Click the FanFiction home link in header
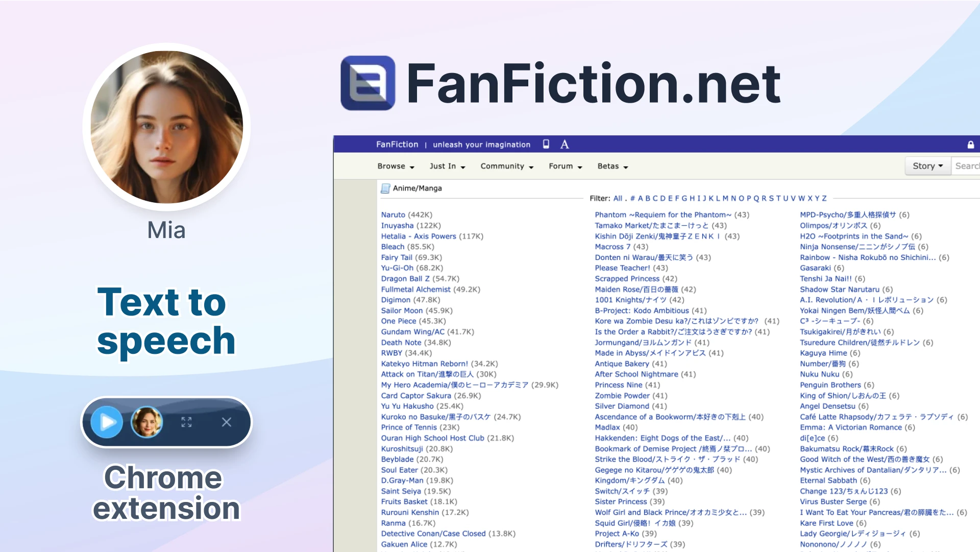This screenshot has width=980, height=552. tap(397, 145)
